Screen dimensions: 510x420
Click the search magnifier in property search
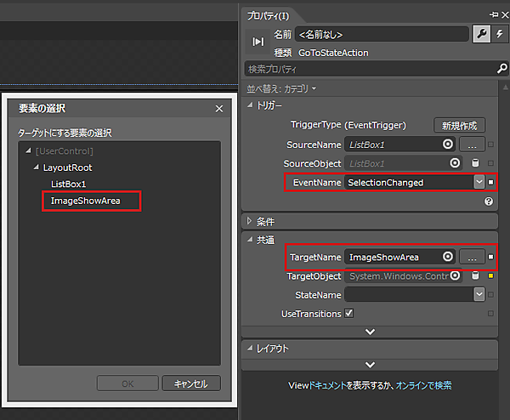coord(501,69)
